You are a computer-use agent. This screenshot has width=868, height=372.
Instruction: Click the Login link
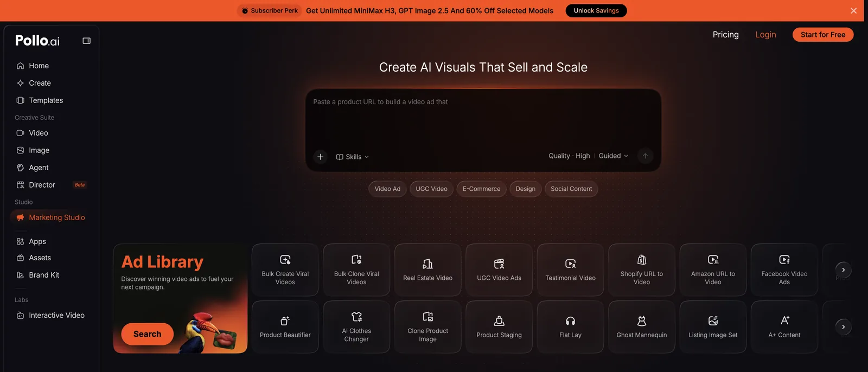(x=765, y=35)
